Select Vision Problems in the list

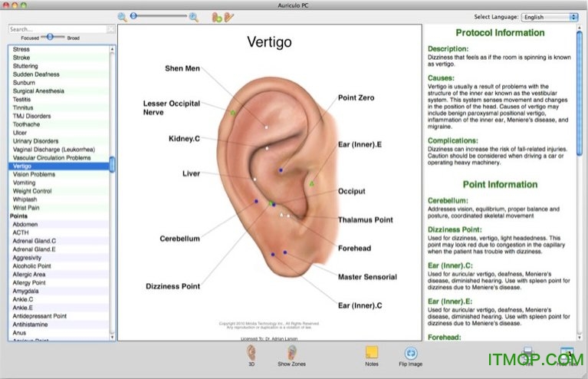click(x=59, y=174)
